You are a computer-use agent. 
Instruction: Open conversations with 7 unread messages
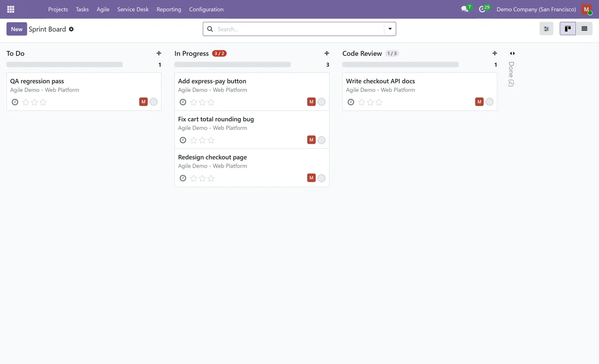click(x=466, y=9)
